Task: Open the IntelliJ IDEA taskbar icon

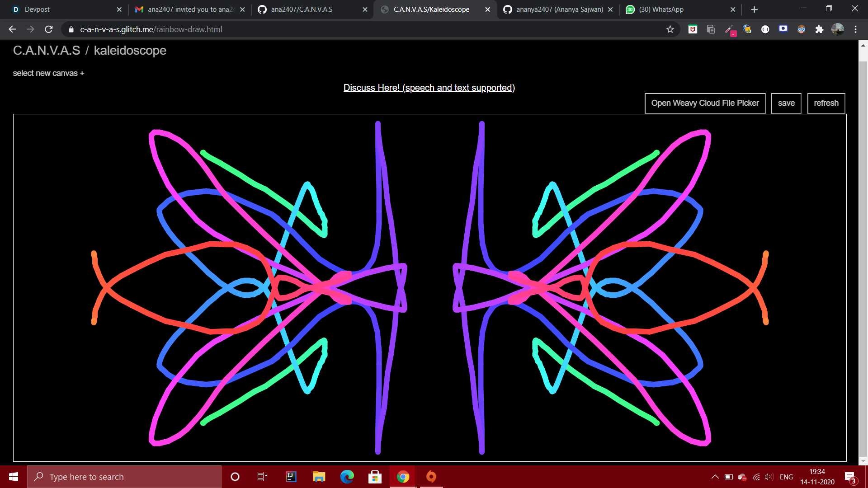Action: [x=291, y=477]
